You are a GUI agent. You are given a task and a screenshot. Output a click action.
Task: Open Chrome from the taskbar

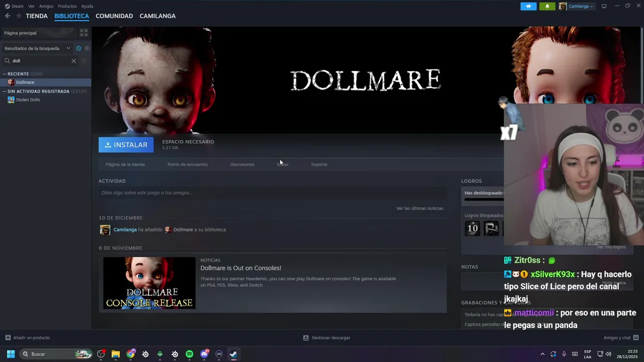131,354
